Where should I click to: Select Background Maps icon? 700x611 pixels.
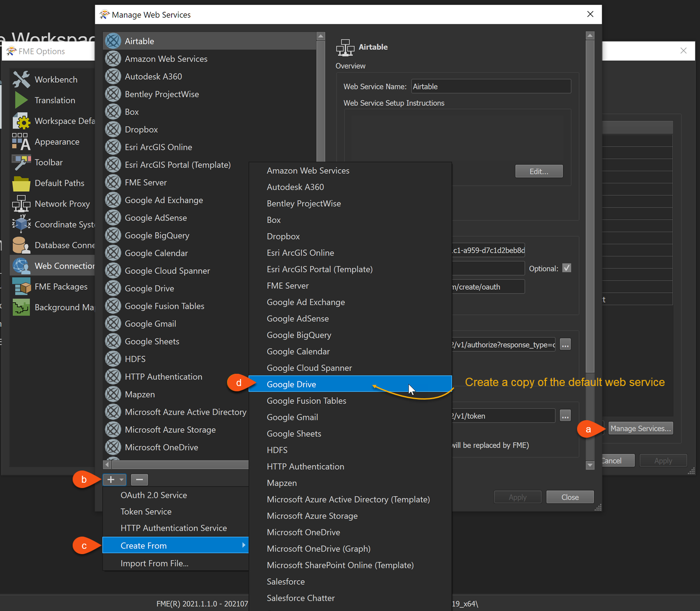21,307
